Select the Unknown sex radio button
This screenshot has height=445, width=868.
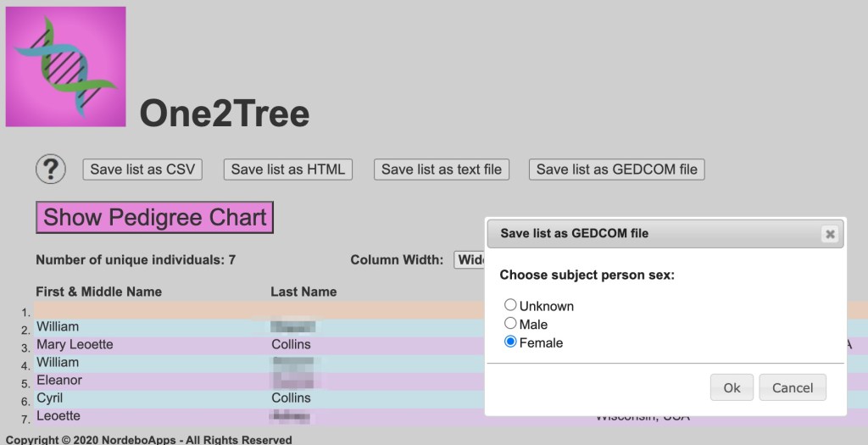click(x=510, y=305)
